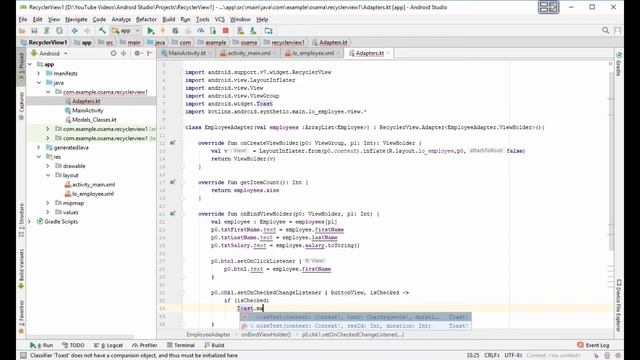
Task: Open SDK Manager toolbar icon
Action: (253, 31)
